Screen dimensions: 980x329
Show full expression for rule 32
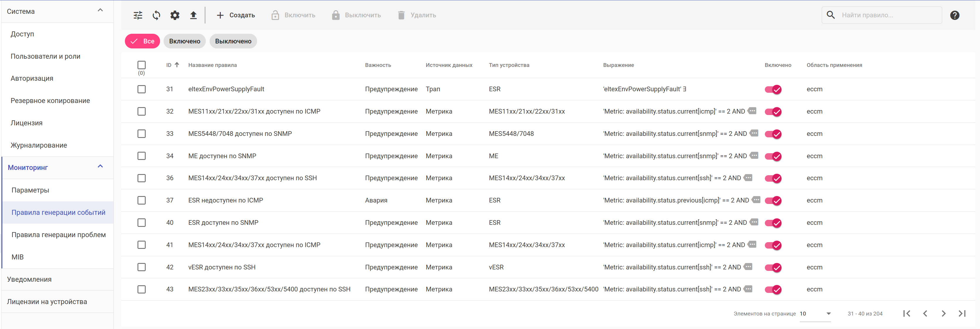[x=752, y=111]
